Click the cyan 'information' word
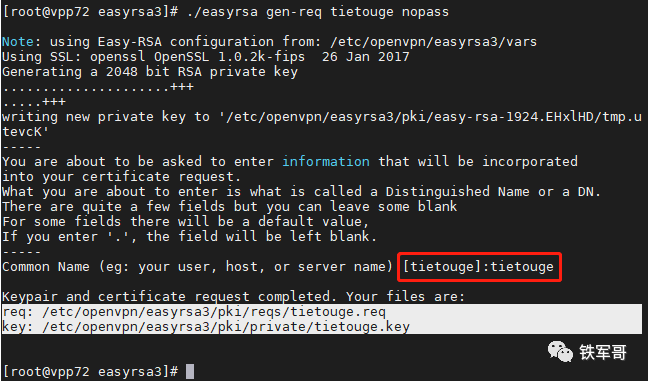This screenshot has height=381, width=648. tap(326, 162)
